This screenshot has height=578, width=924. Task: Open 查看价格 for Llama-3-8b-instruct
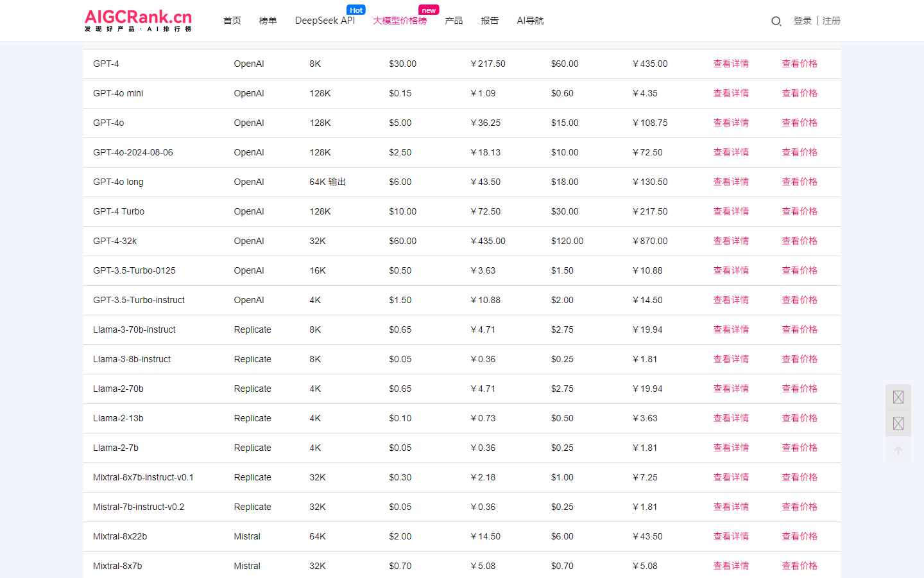800,359
